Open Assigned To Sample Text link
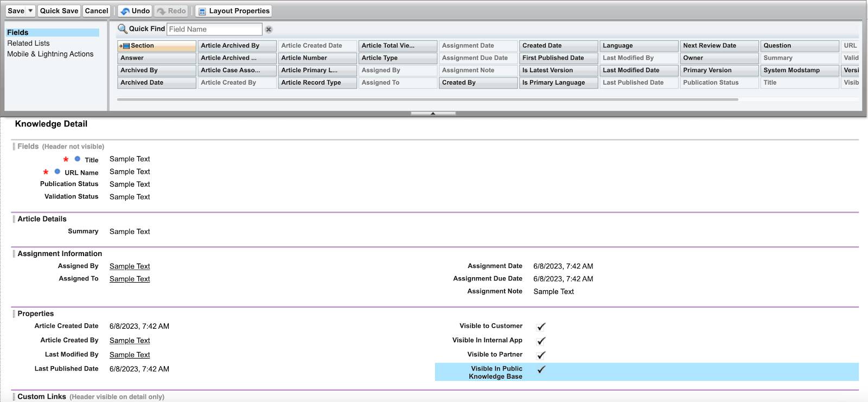The width and height of the screenshot is (868, 402). [130, 279]
